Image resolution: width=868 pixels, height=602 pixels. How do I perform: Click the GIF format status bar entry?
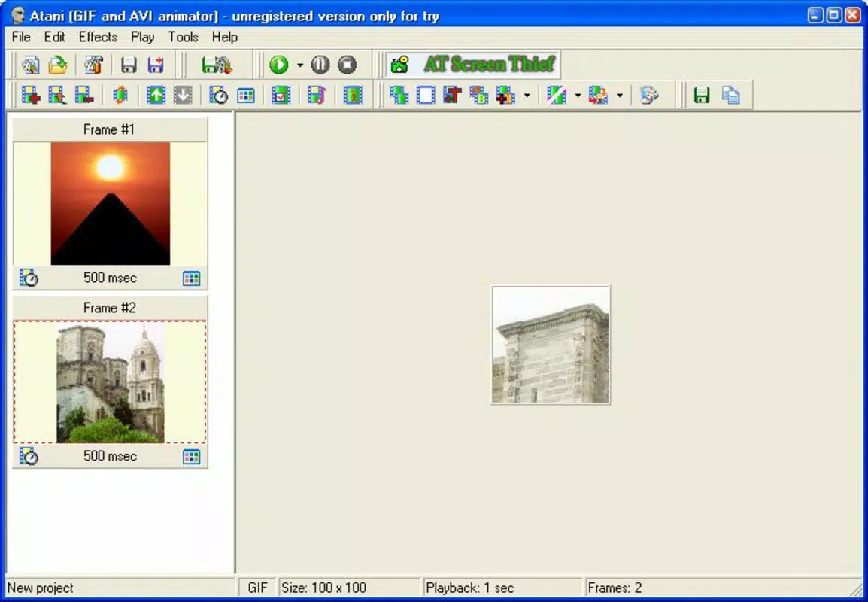click(257, 588)
